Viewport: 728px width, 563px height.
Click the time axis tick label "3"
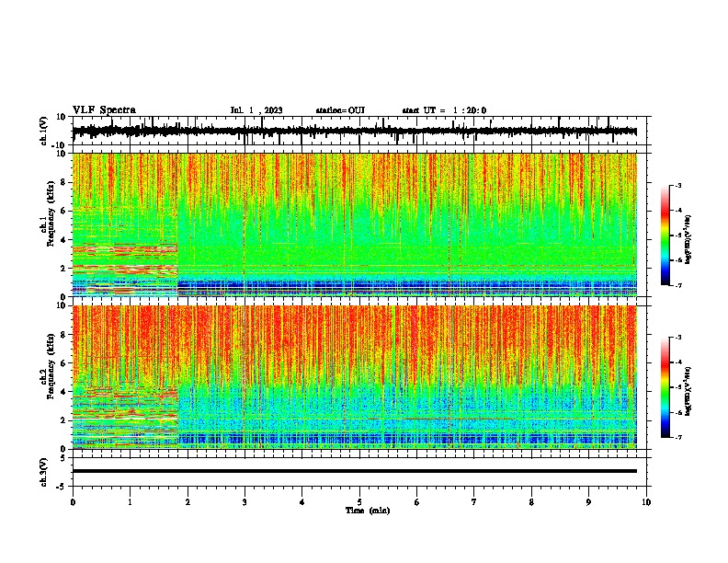[245, 502]
